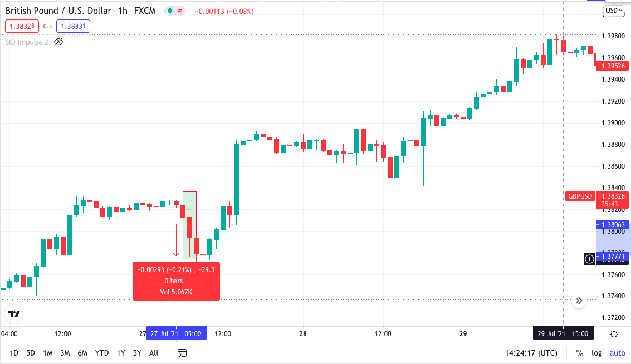Image resolution: width=631 pixels, height=364 pixels.
Task: Select the YTD time range
Action: click(102, 353)
